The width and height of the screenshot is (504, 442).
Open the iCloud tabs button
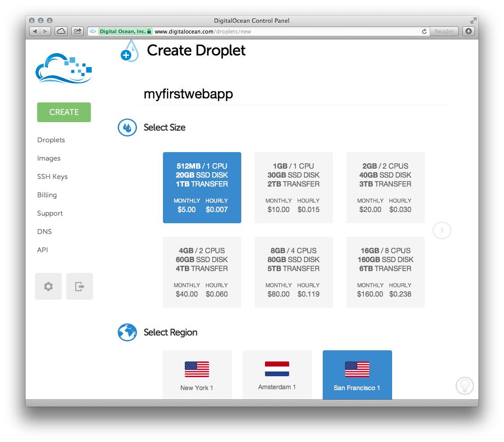(x=61, y=31)
